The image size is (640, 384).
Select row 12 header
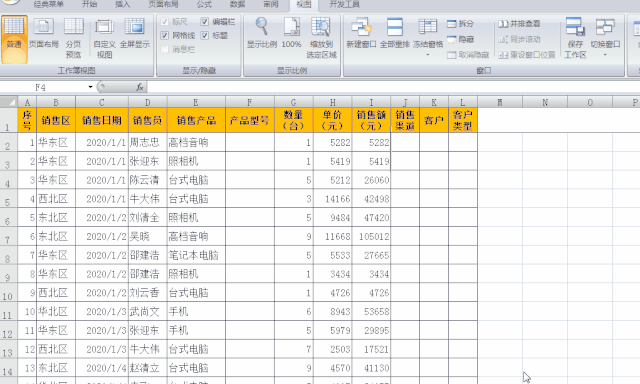click(9, 331)
